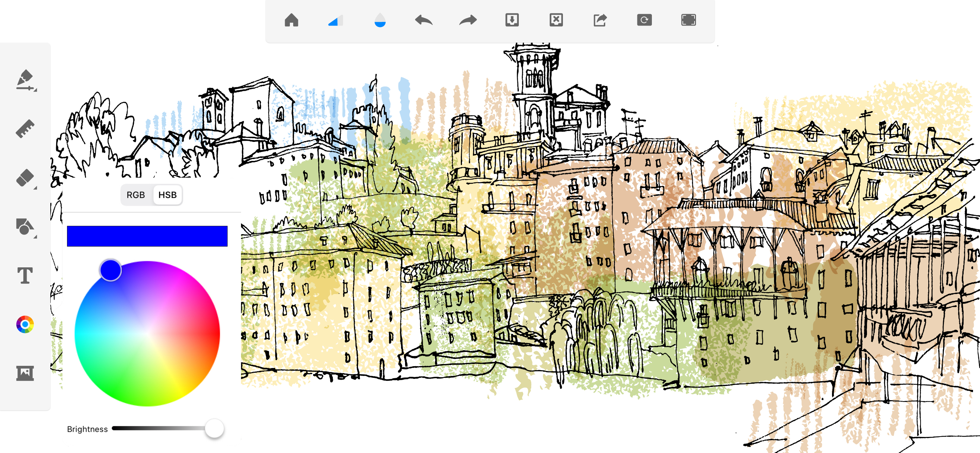Redo the last undone stroke
This screenshot has width=980, height=453.
click(x=468, y=20)
